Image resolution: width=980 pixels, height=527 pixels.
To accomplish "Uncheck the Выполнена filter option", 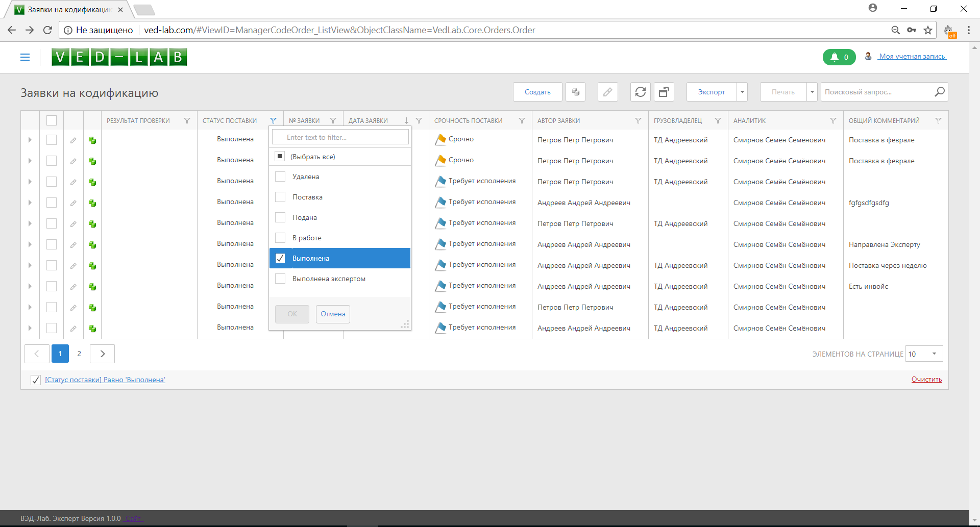I will (280, 258).
